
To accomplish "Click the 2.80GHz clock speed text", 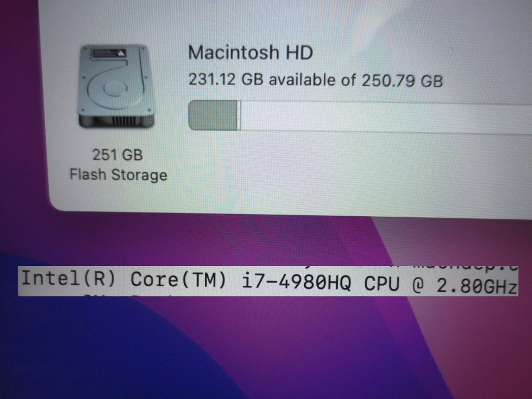I will [476, 286].
